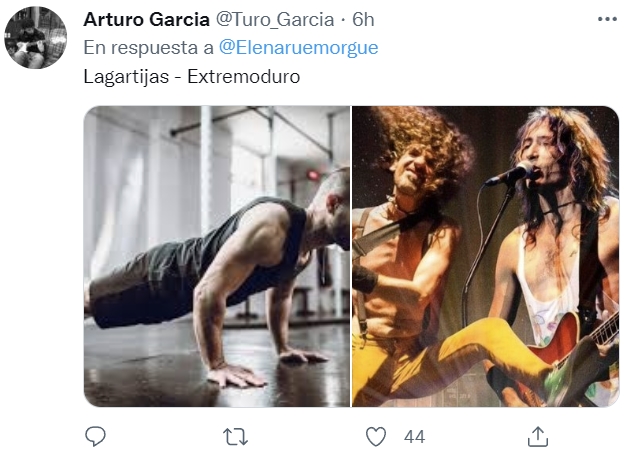Open the @Elenaruemorgue mention link
This screenshot has width=625, height=457.
click(x=299, y=47)
